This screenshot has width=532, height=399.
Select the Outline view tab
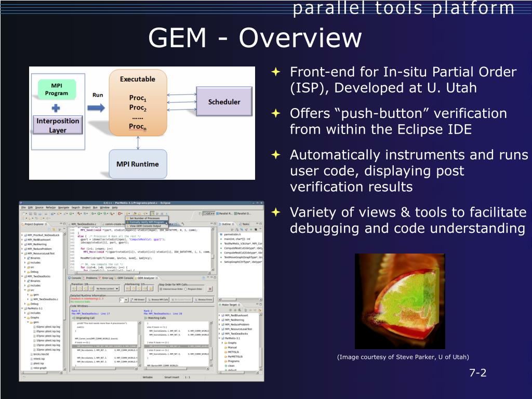227,224
